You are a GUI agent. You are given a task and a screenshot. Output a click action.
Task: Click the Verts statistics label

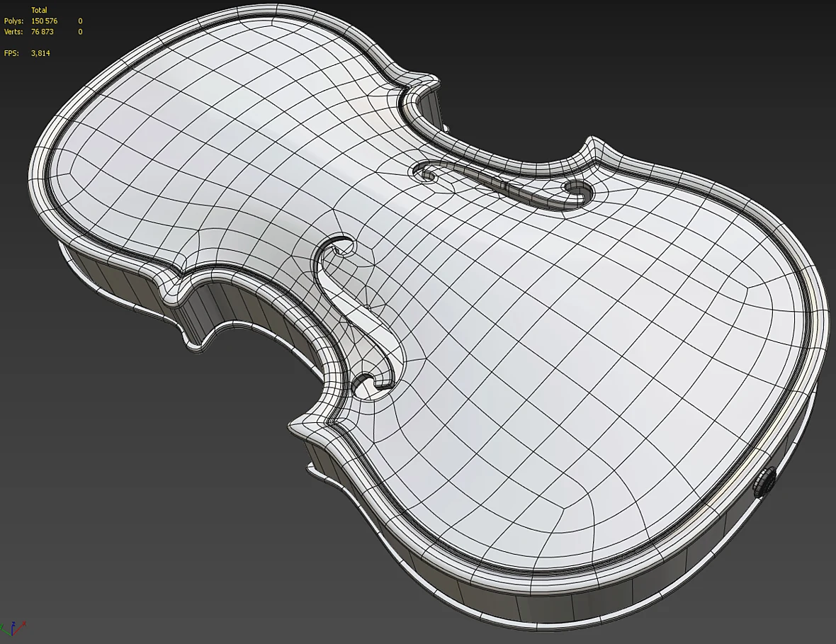(x=14, y=31)
